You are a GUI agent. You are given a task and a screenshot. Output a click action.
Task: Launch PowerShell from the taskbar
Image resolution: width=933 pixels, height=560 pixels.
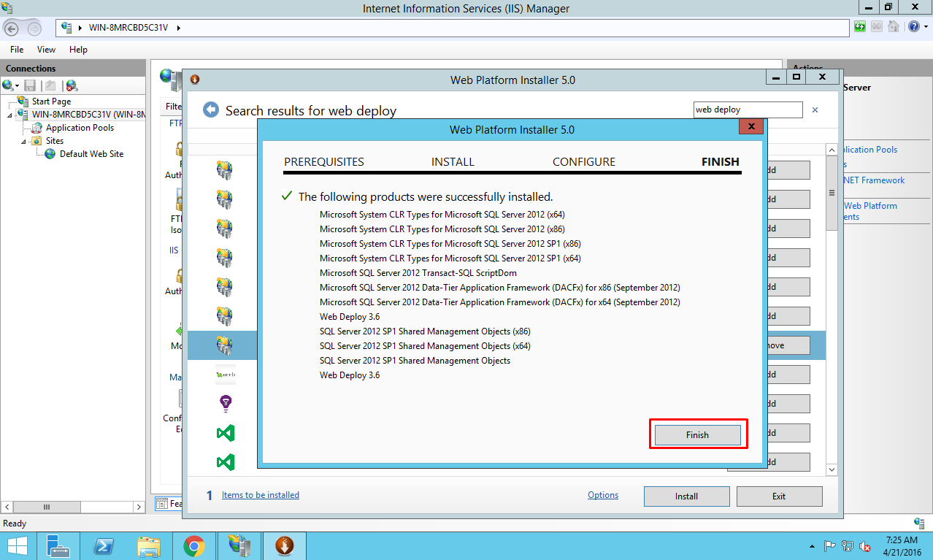pyautogui.click(x=103, y=545)
